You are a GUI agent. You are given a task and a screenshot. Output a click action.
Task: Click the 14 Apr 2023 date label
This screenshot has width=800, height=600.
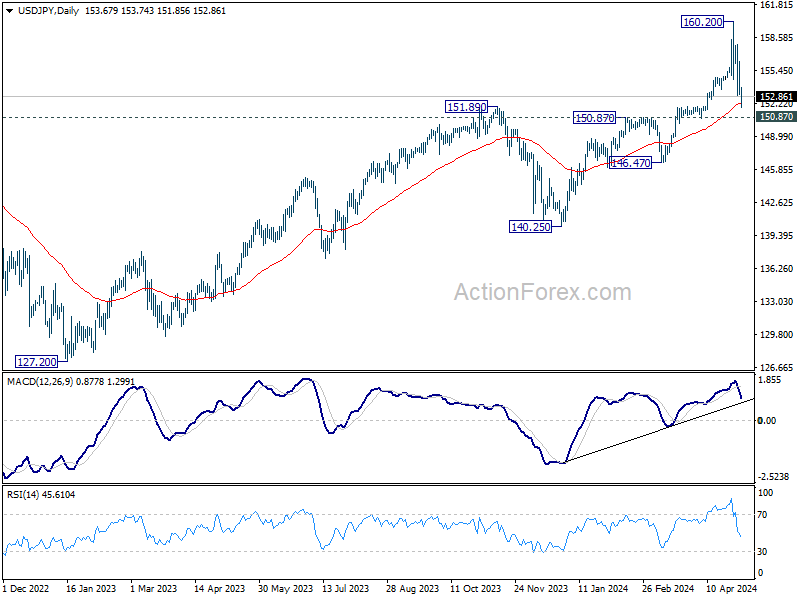tap(219, 588)
